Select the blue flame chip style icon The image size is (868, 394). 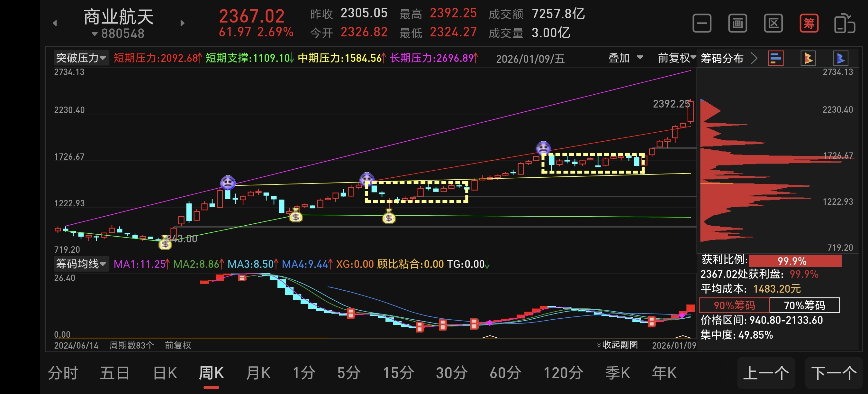[840, 58]
